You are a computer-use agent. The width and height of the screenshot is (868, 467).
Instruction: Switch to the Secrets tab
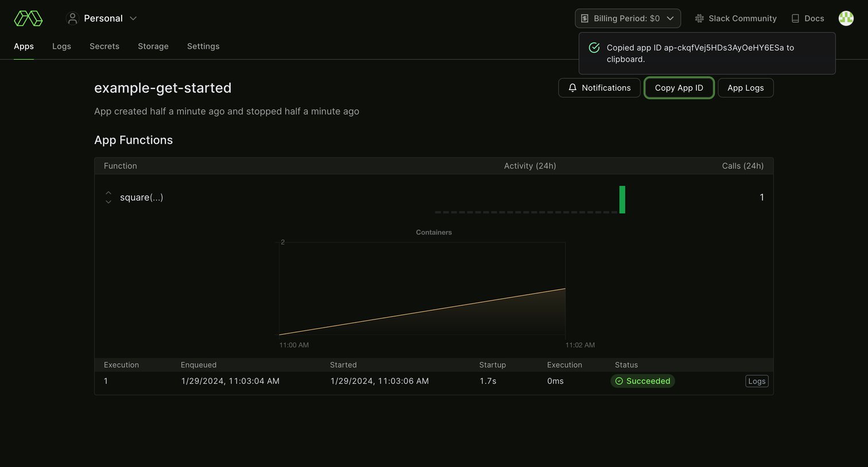[104, 46]
